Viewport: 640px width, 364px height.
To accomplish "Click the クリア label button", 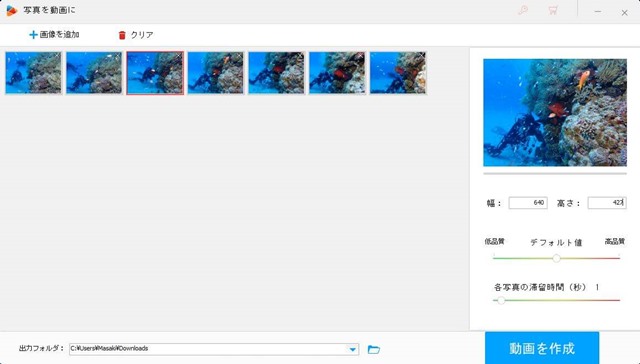I will (x=142, y=35).
